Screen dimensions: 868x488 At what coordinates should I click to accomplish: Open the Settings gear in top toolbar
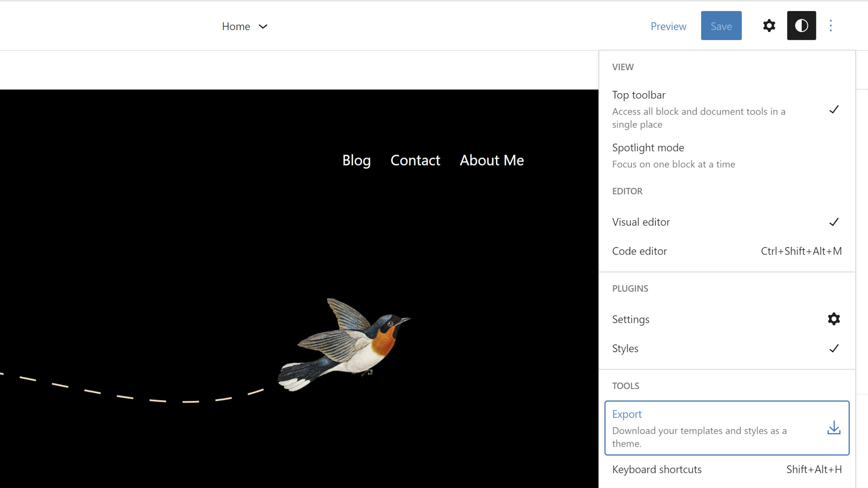tap(769, 26)
